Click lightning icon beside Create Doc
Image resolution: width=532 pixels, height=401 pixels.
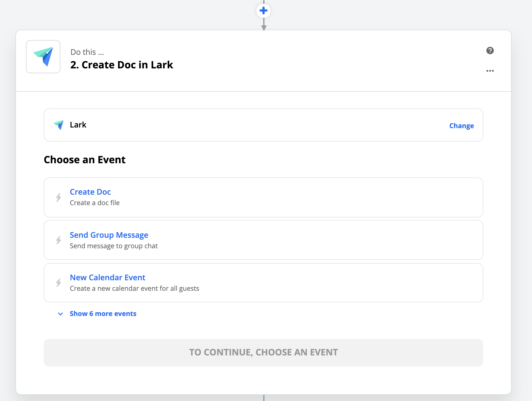[59, 197]
